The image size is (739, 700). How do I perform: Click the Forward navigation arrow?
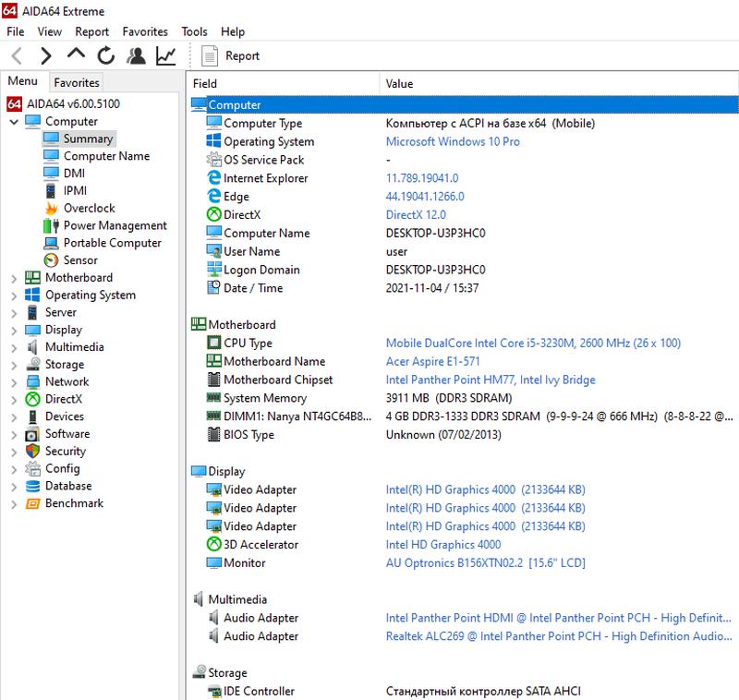coord(46,56)
